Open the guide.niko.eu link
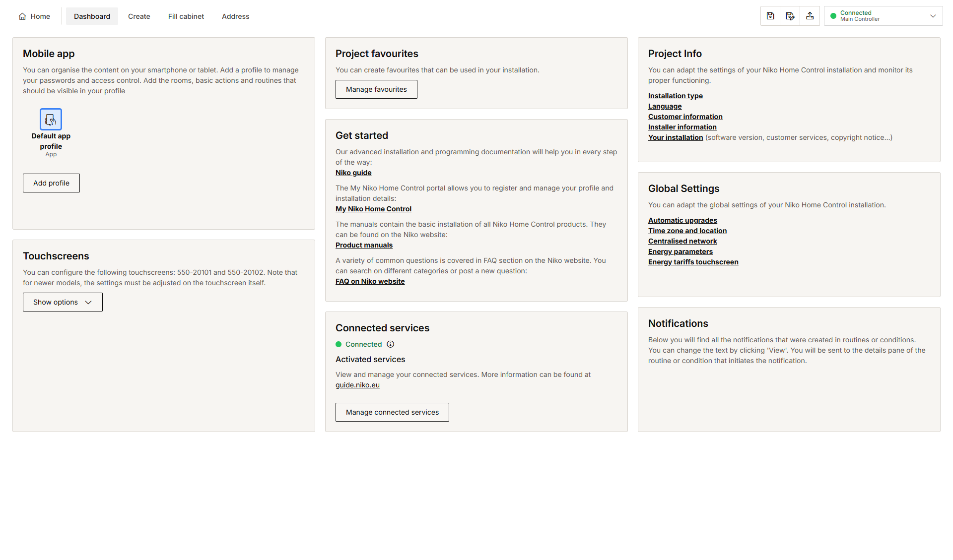Image resolution: width=953 pixels, height=560 pixels. click(357, 385)
